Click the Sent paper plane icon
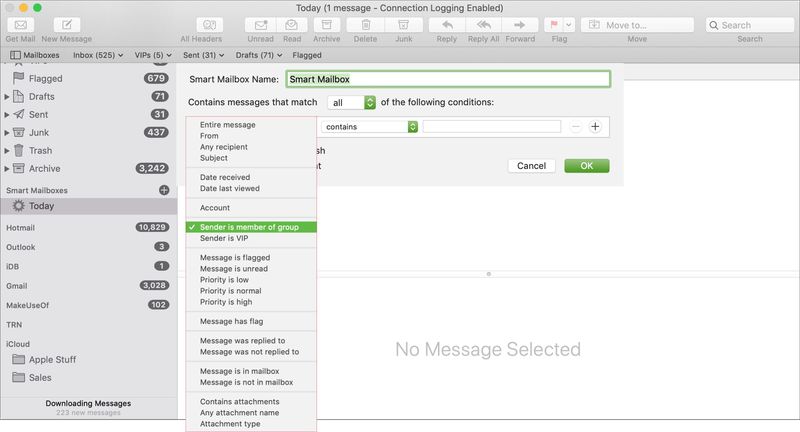Screen dimensions: 800x432 [x=18, y=114]
